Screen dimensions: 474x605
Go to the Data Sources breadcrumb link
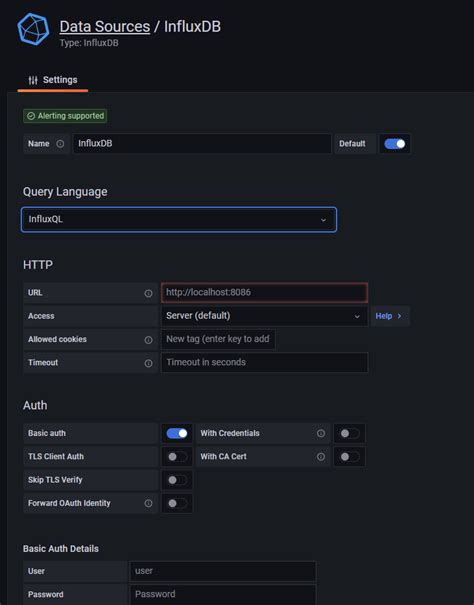(105, 27)
